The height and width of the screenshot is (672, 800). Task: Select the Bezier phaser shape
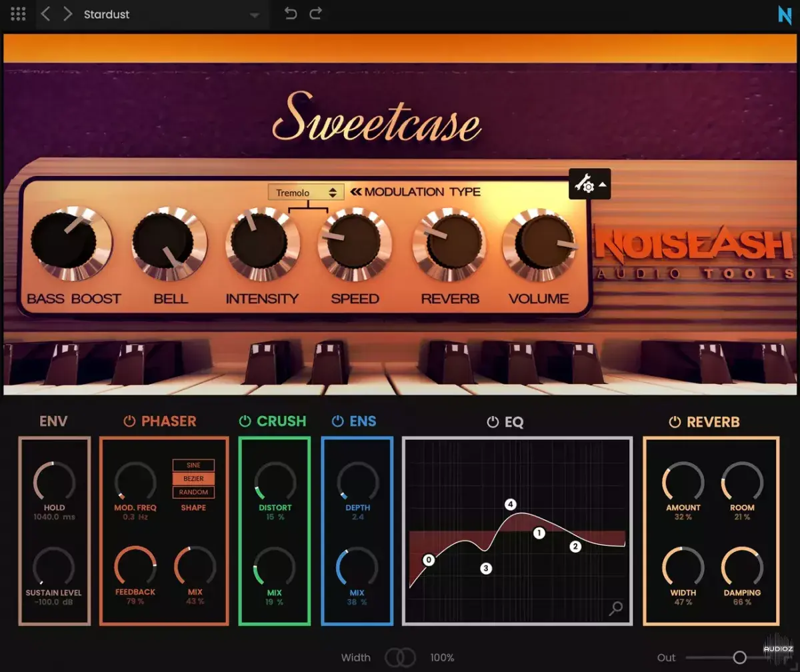point(193,479)
